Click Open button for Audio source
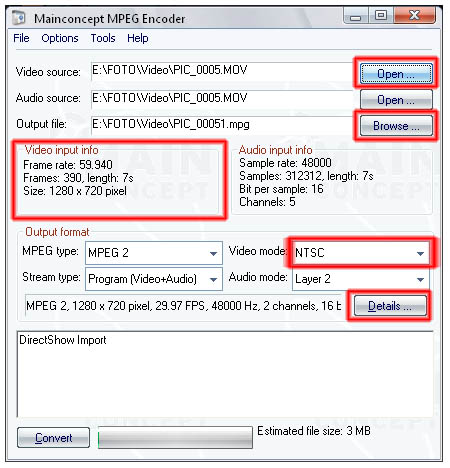The width and height of the screenshot is (450, 468). coord(396,99)
